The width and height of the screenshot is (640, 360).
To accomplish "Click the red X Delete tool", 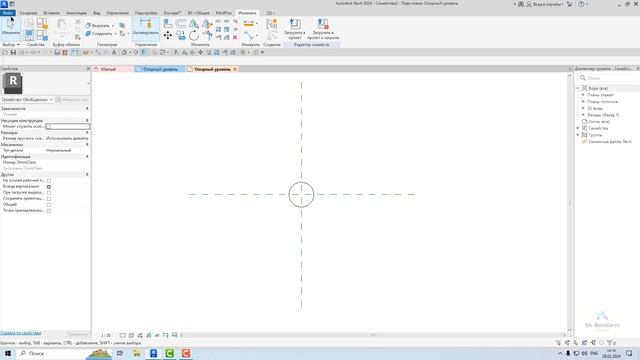I will point(235,37).
